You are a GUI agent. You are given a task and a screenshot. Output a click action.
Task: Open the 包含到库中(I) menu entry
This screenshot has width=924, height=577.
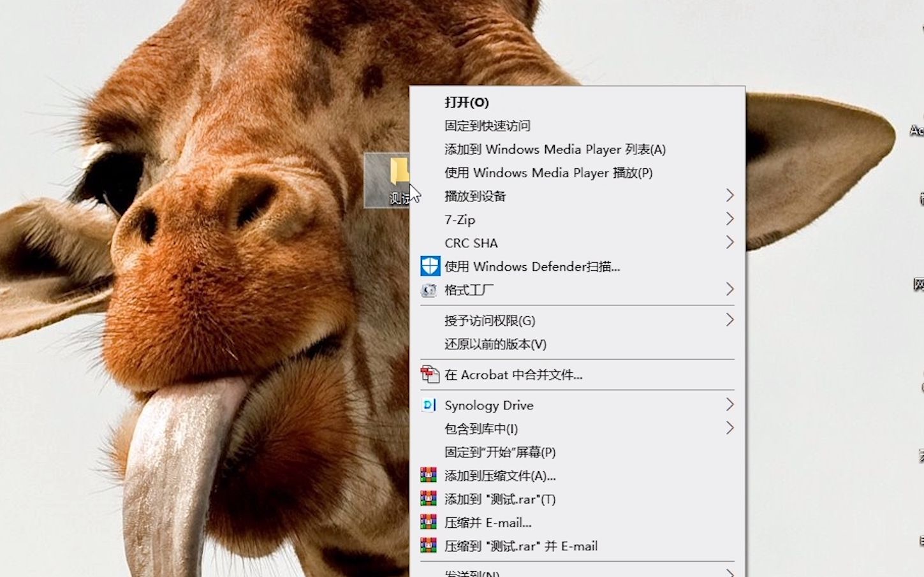pos(577,428)
